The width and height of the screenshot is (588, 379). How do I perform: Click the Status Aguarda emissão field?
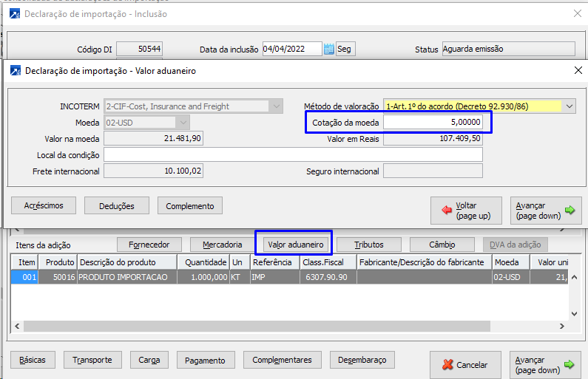tap(509, 49)
